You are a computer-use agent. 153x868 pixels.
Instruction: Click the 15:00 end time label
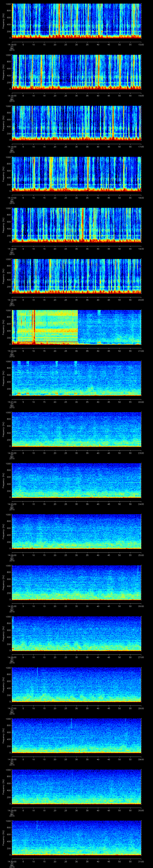(x=141, y=44)
